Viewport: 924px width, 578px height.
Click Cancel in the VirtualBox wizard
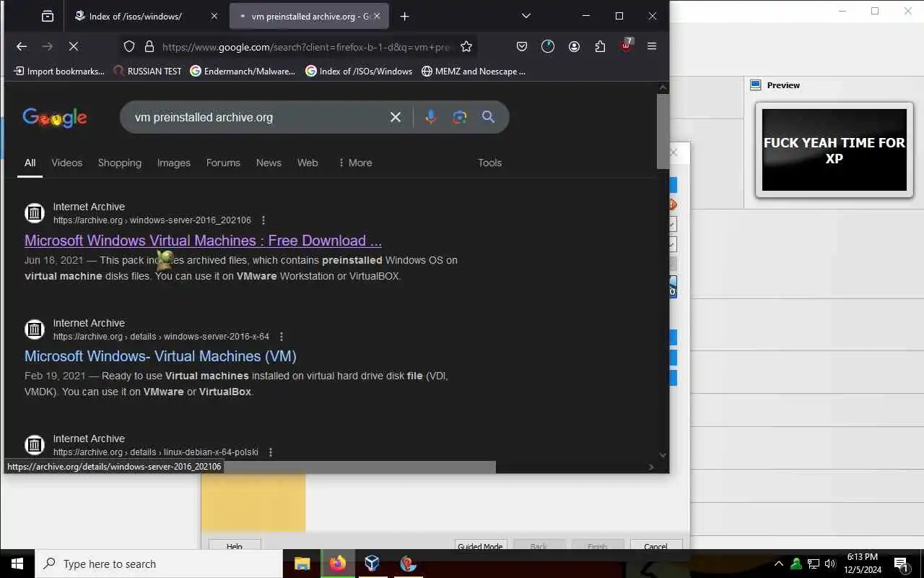click(x=655, y=546)
